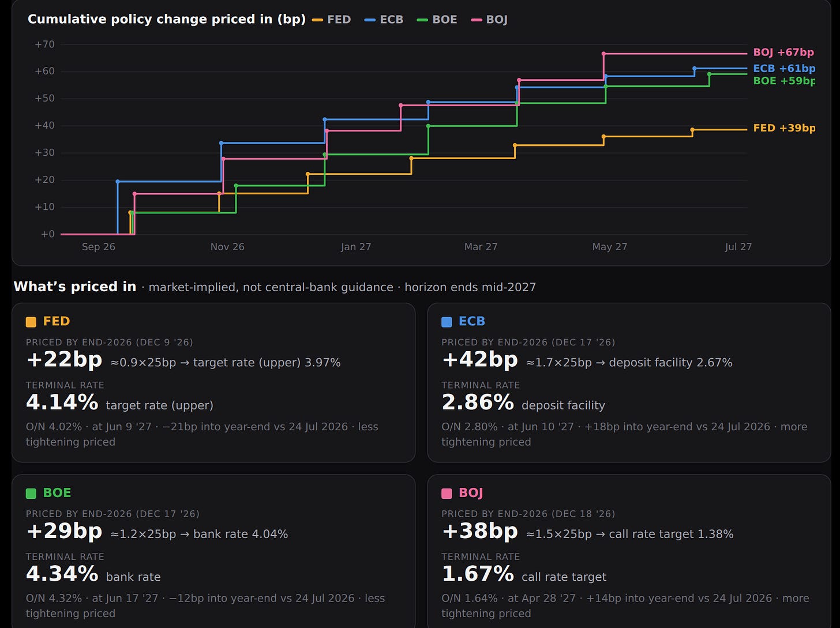Toggle the FED series in the chart legend

(x=332, y=20)
